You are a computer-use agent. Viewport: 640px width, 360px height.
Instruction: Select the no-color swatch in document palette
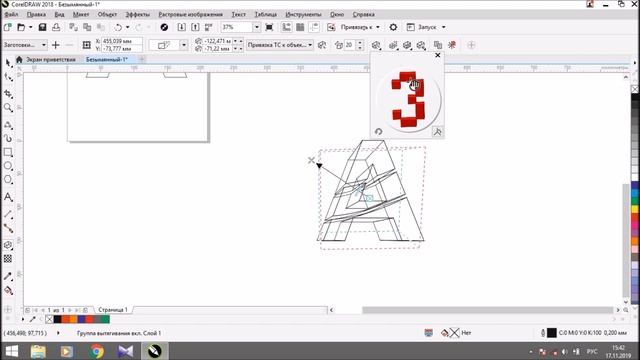click(49, 319)
